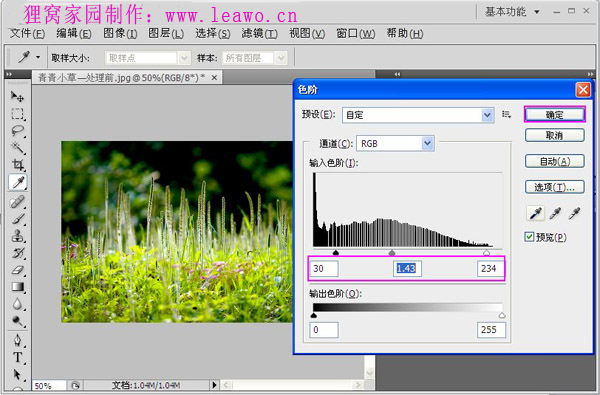Select the Blur tool

pyautogui.click(x=17, y=304)
